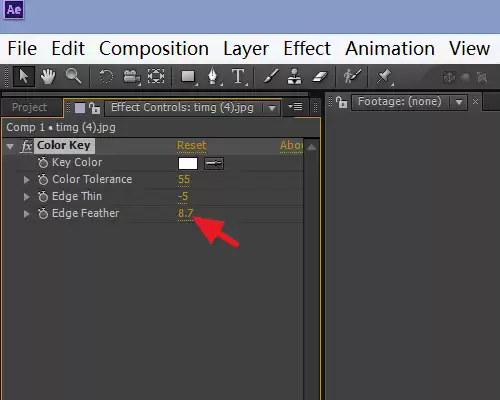Select the Pen tool
Viewport: 500px width, 400px height.
(213, 76)
